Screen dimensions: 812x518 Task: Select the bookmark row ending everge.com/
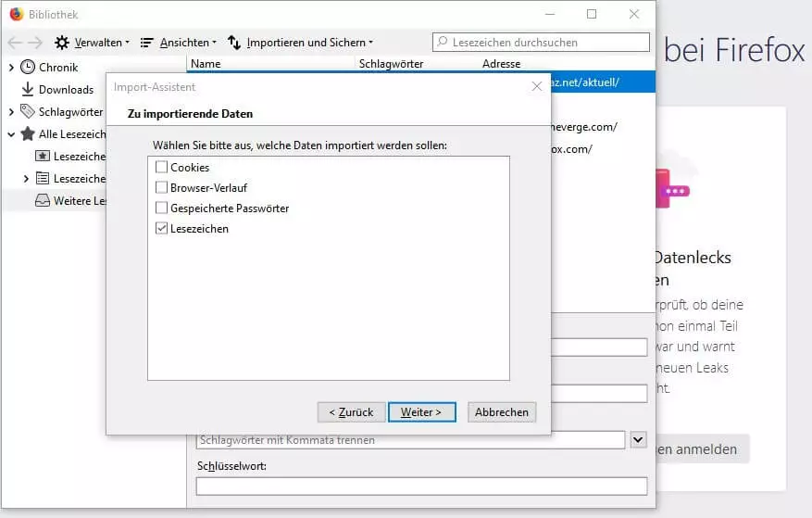point(603,127)
